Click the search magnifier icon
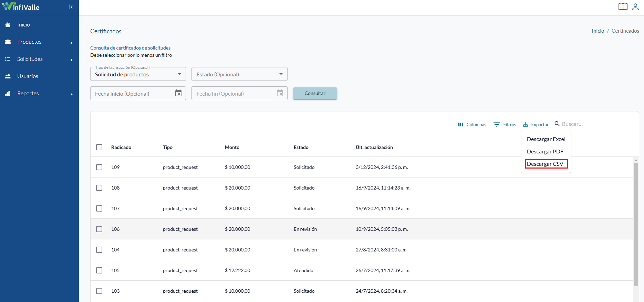 coord(557,124)
